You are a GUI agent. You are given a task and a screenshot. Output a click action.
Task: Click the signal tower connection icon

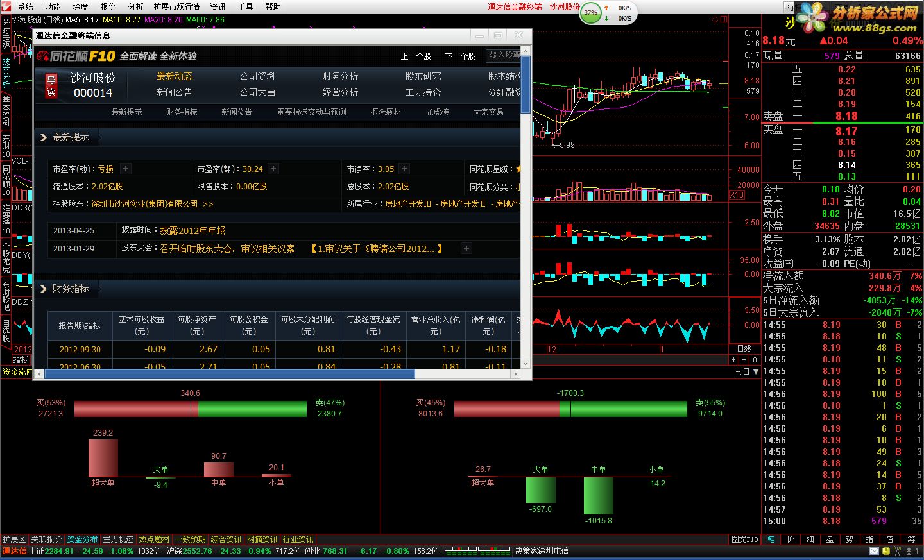(898, 551)
